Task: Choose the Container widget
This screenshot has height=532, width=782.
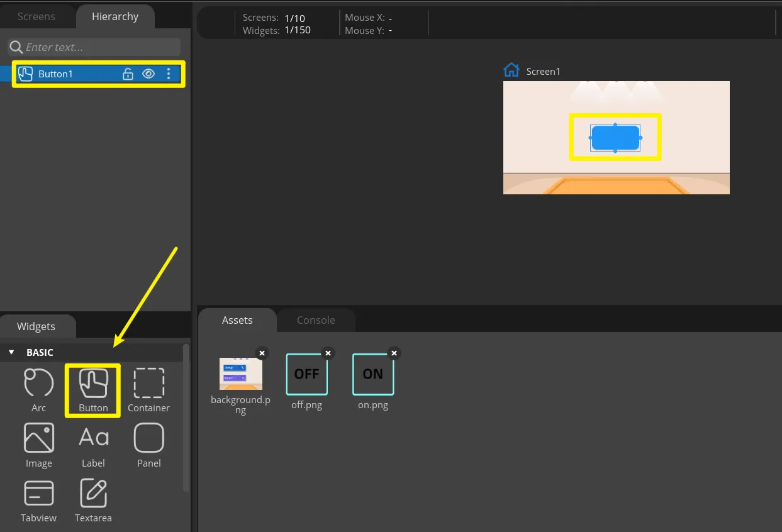Action: [148, 383]
